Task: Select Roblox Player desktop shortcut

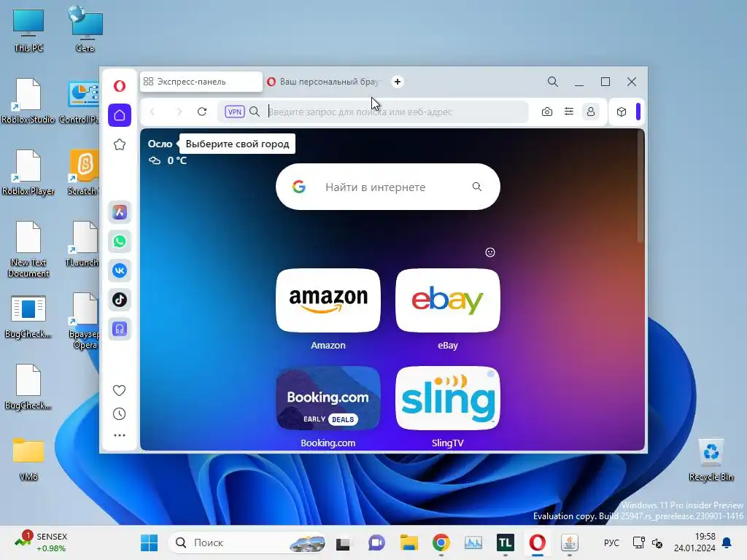Action: (28, 172)
